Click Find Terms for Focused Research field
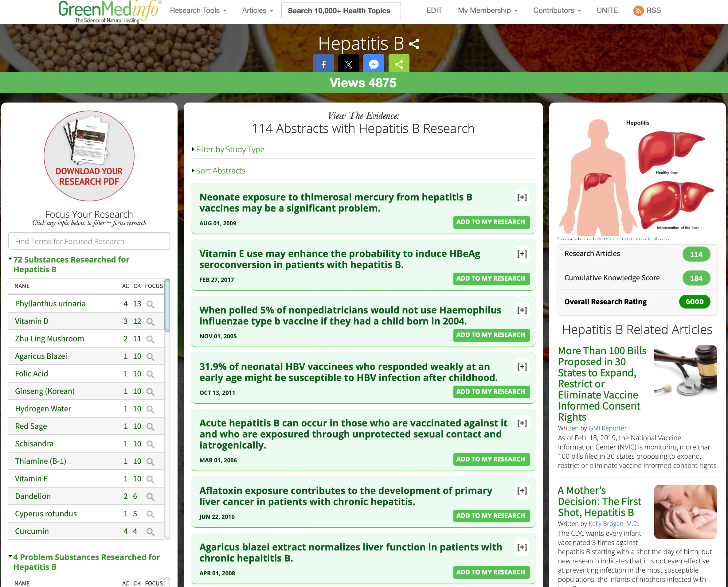Viewport: 728px width, 587px height. [x=89, y=241]
